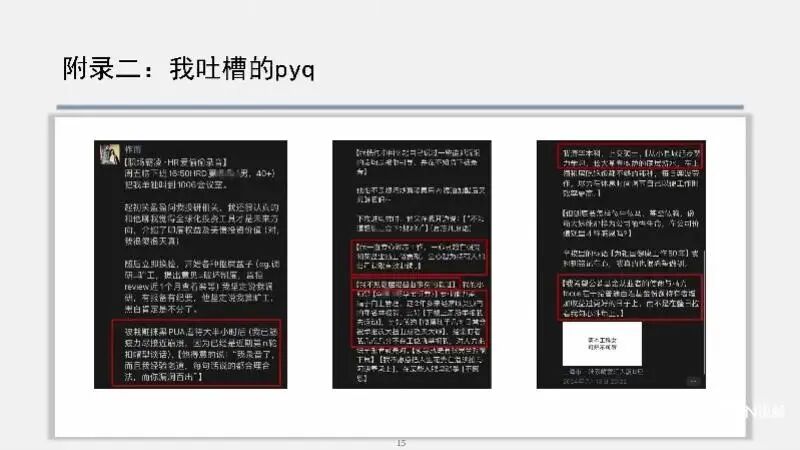This screenshot has width=800, height=450.
Task: Open the more options button on the third screenshot
Action: (693, 381)
